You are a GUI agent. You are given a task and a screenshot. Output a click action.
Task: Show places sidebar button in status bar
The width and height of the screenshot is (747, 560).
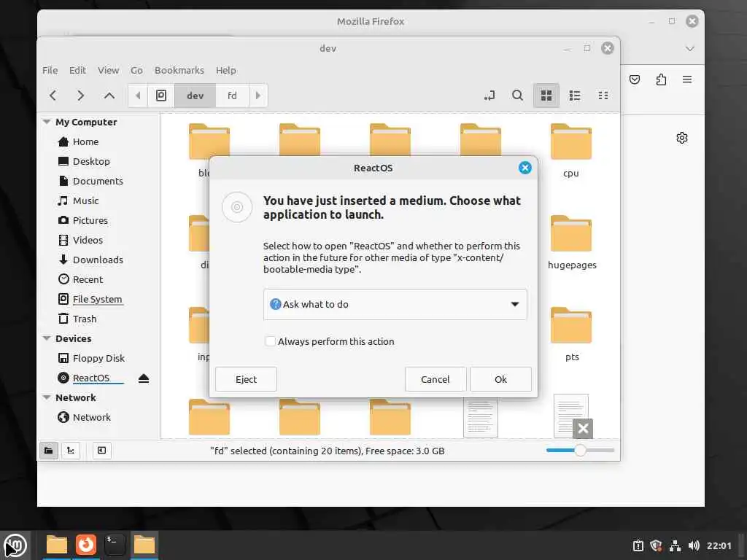pyautogui.click(x=49, y=451)
